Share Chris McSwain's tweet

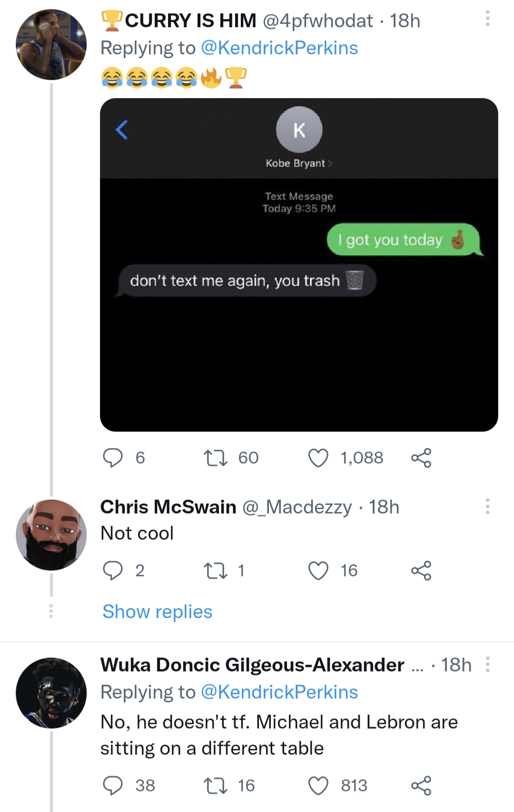421,571
